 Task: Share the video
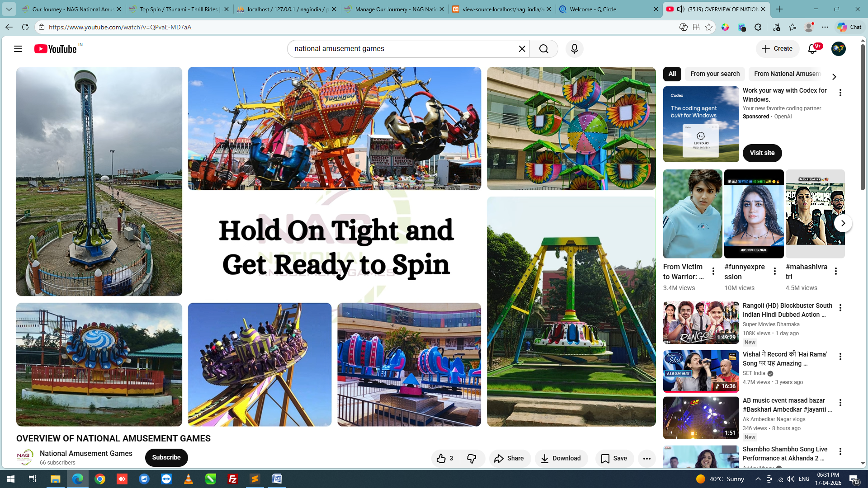509,458
